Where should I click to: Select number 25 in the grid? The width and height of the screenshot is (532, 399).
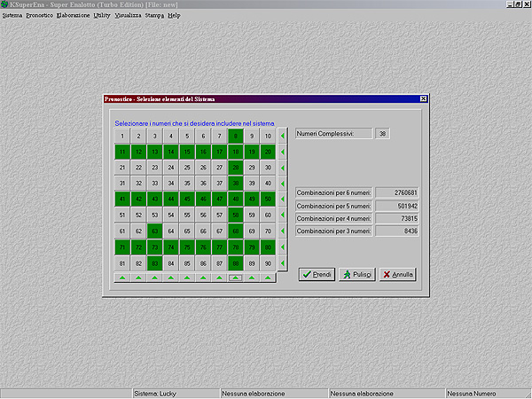187,168
